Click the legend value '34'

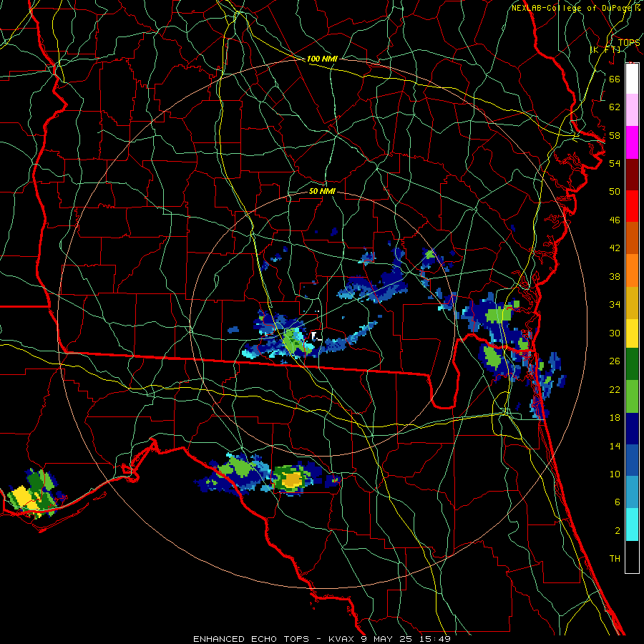coord(615,304)
